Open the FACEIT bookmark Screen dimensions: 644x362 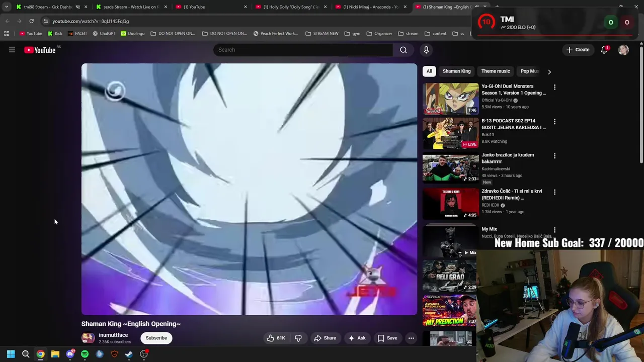coord(77,34)
